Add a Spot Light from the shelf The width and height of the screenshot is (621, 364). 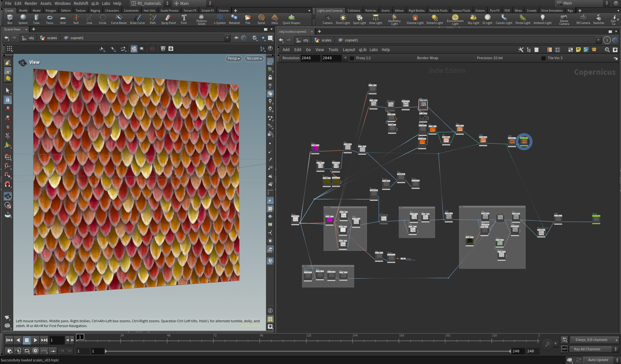tap(360, 19)
